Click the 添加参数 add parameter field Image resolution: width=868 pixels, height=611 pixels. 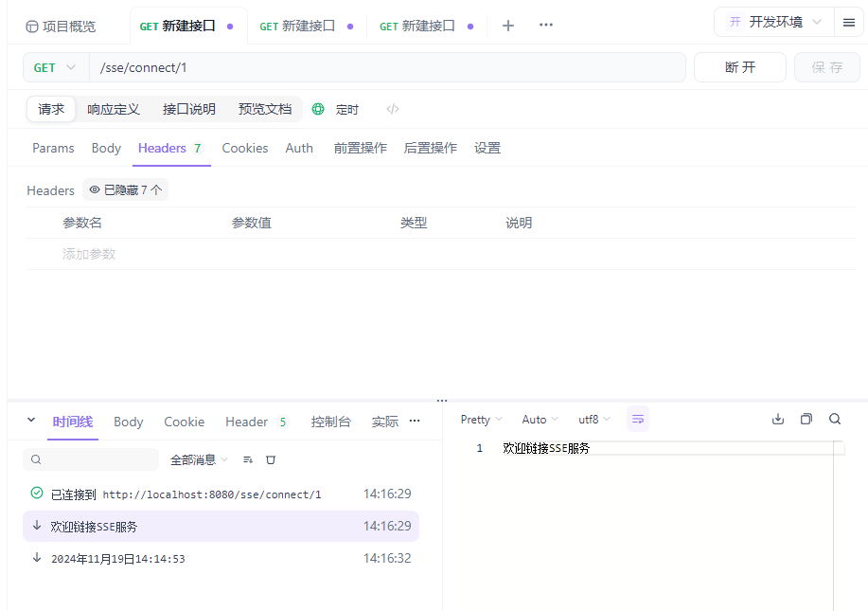pyautogui.click(x=89, y=254)
